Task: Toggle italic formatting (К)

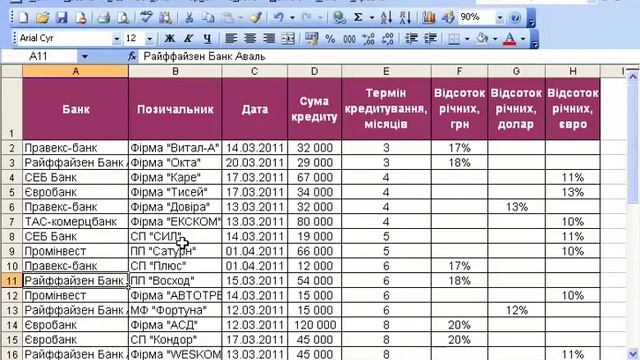Action: (188, 39)
